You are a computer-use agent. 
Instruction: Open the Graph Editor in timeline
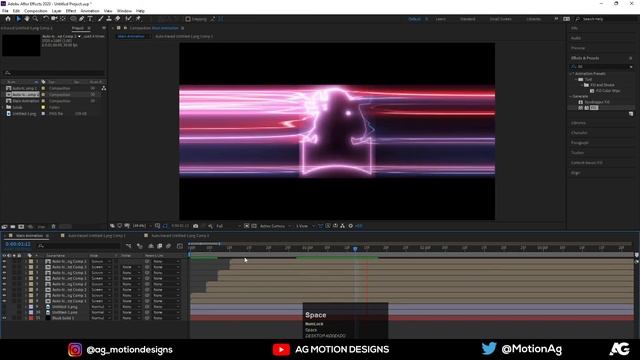[180, 246]
